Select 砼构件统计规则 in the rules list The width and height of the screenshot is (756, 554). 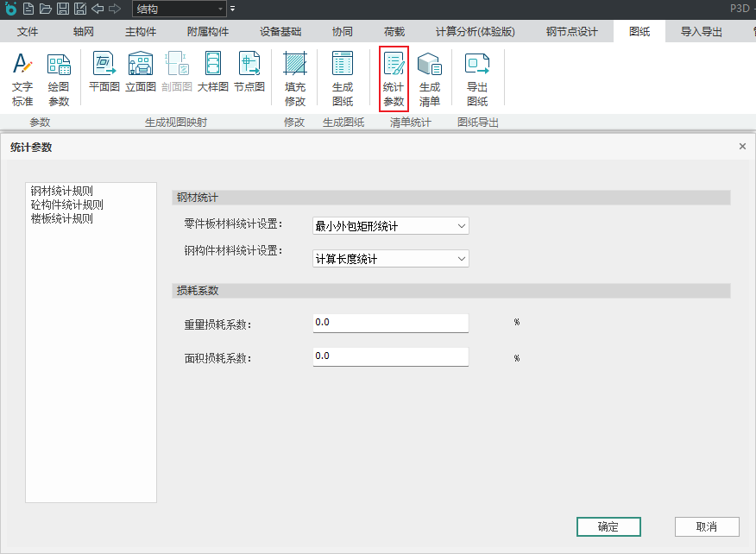click(x=67, y=205)
